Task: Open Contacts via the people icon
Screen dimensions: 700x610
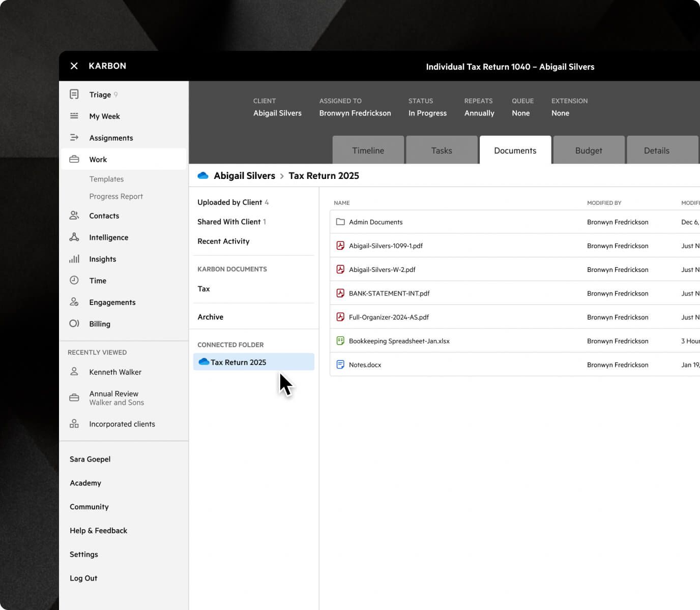Action: pos(74,216)
